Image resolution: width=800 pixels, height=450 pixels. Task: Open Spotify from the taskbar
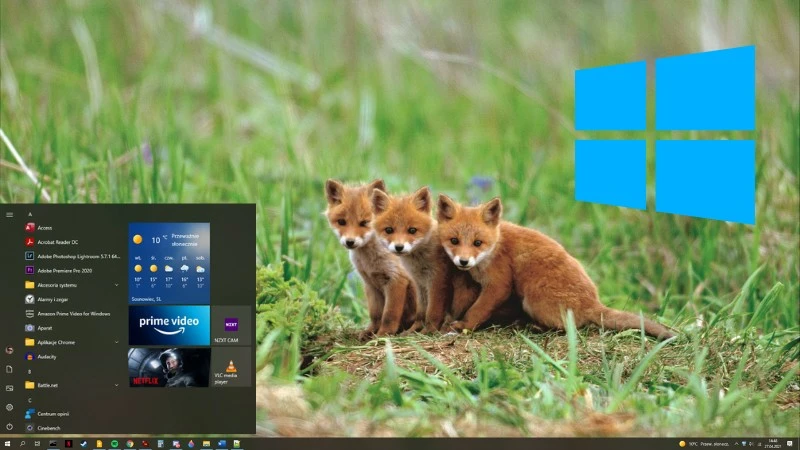(x=114, y=444)
